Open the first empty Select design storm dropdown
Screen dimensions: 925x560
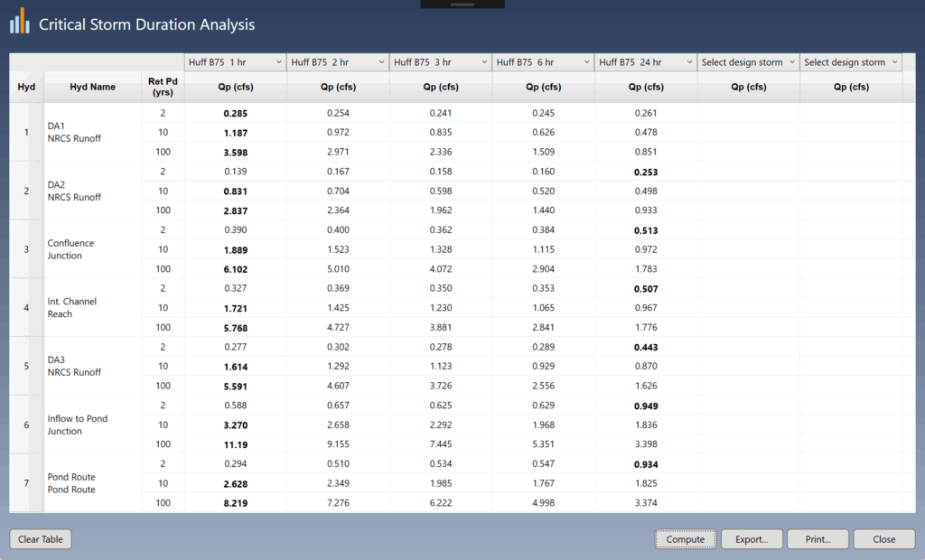pos(748,62)
